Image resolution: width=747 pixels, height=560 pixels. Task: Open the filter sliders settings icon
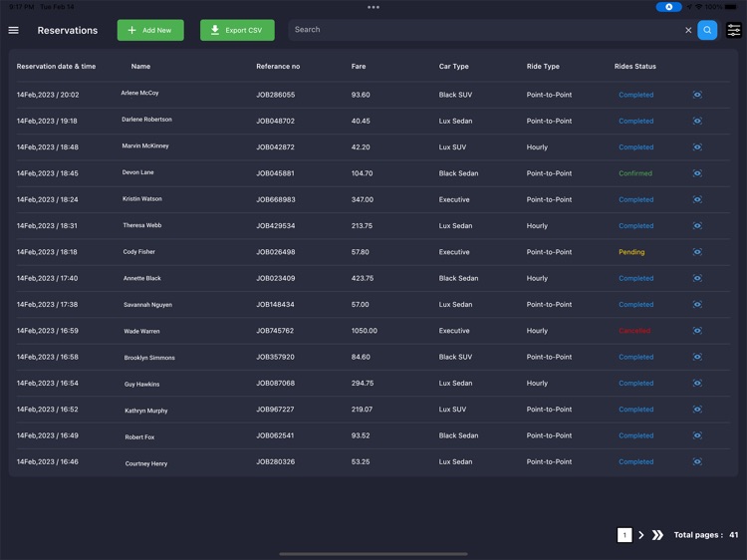pos(734,30)
